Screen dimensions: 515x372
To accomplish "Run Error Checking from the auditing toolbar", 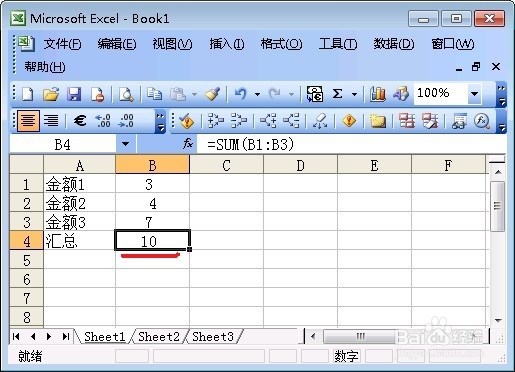I will (187, 121).
